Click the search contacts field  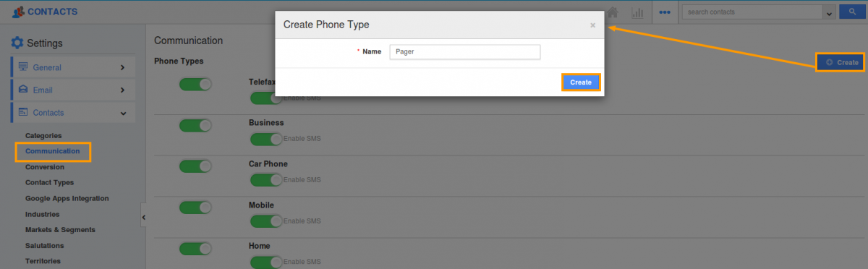[x=752, y=12]
